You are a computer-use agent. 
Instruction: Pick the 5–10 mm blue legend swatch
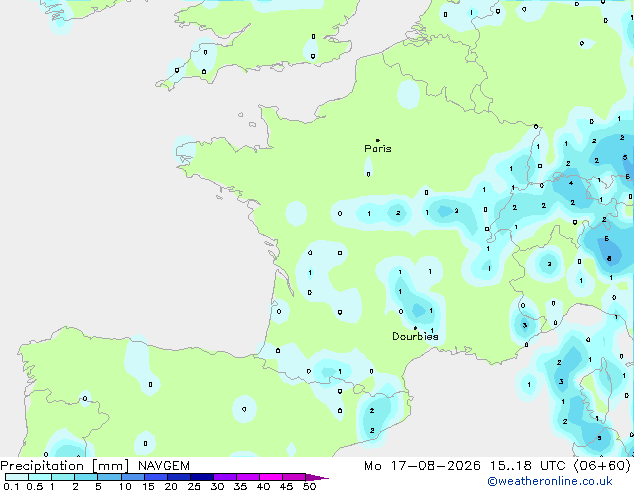(x=109, y=477)
